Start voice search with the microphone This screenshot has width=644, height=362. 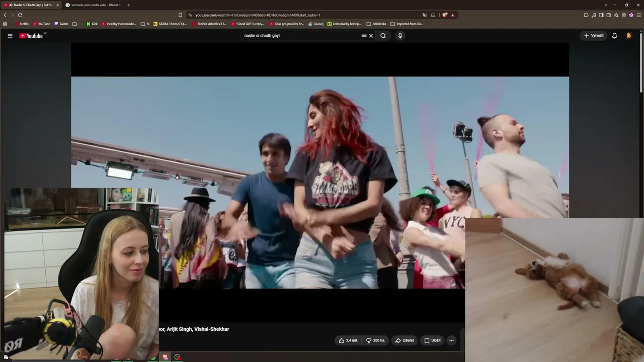coord(400,36)
